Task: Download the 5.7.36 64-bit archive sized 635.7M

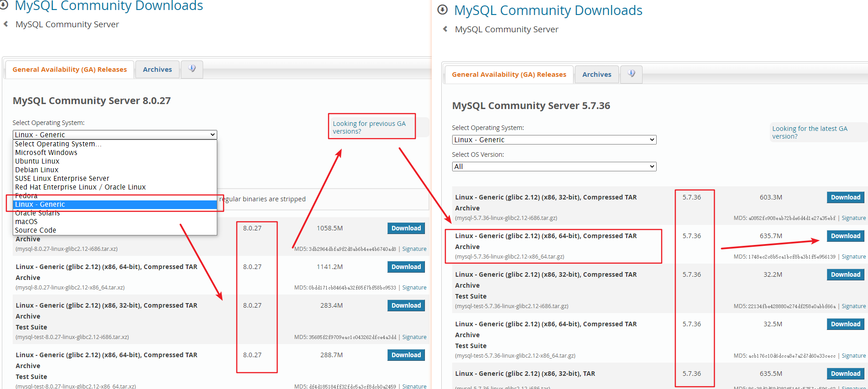Action: point(845,236)
